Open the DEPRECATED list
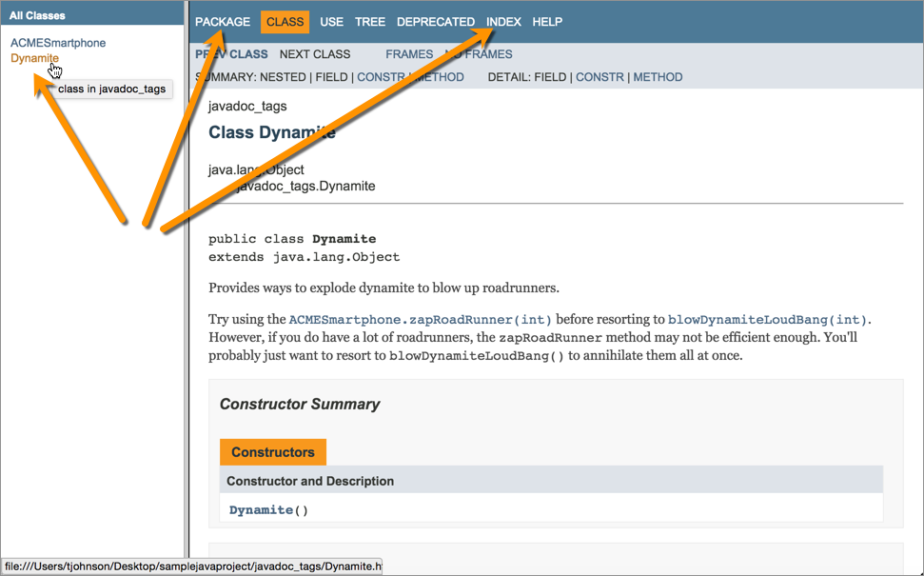This screenshot has height=576, width=924. tap(436, 22)
